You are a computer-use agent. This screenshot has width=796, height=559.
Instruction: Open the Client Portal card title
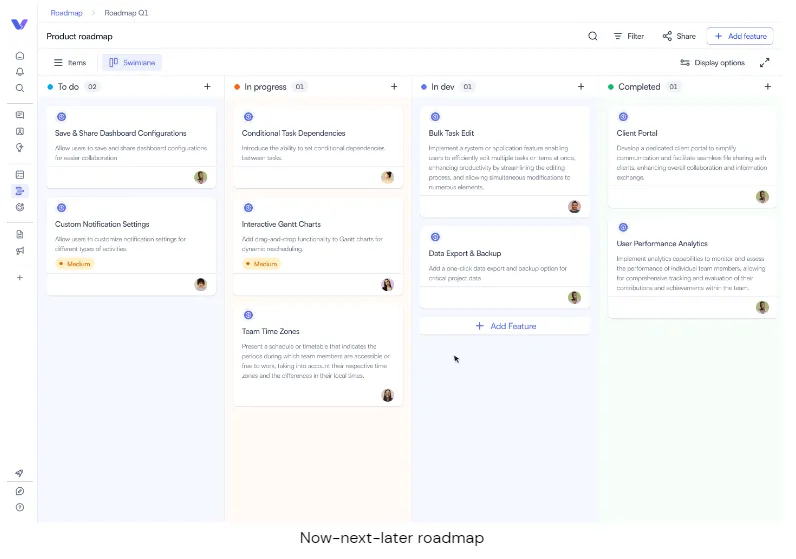(637, 133)
